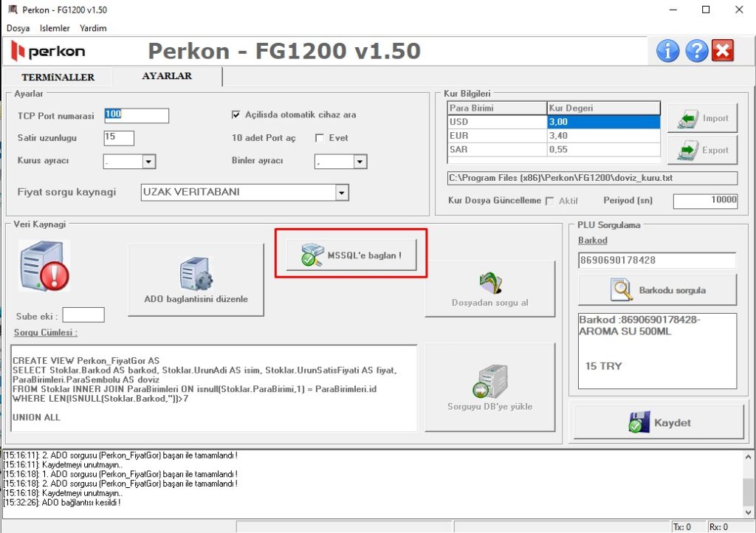Click the red X exit icon
The height and width of the screenshot is (533, 756).
(723, 51)
